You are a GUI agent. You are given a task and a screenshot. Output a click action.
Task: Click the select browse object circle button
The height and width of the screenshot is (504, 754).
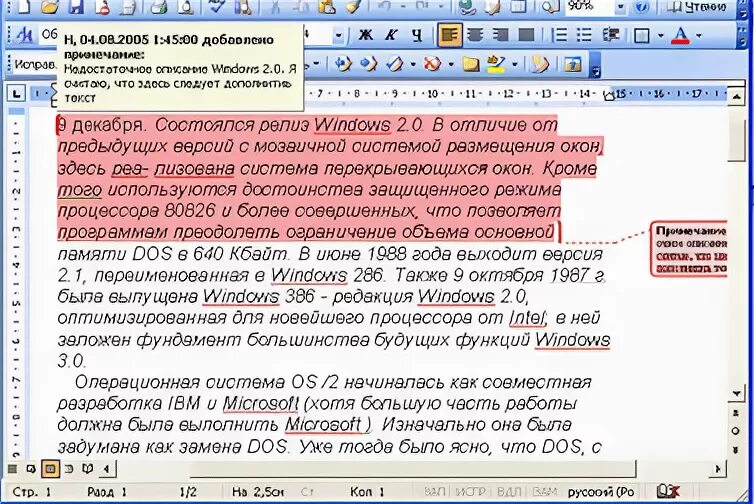point(736,431)
